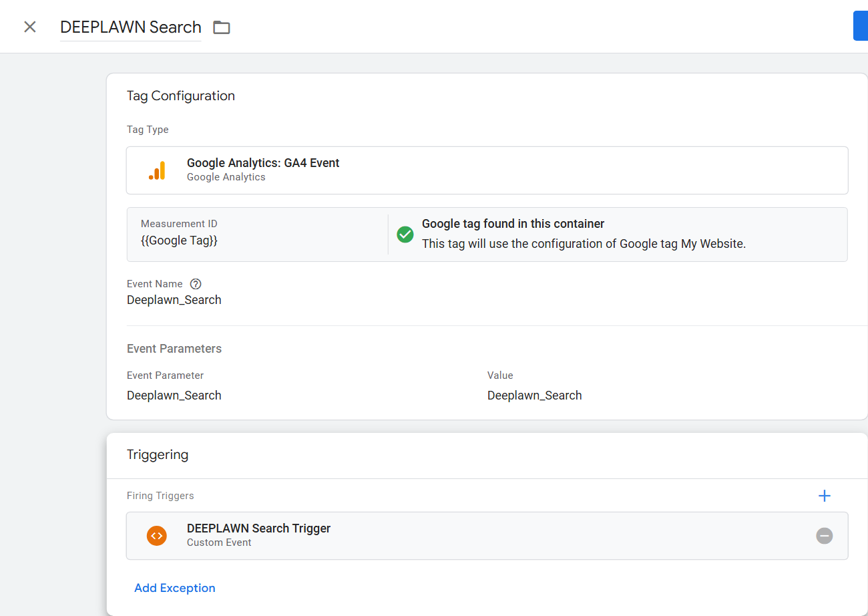The height and width of the screenshot is (616, 868).
Task: Click the Event Parameters section label
Action: pyautogui.click(x=174, y=349)
